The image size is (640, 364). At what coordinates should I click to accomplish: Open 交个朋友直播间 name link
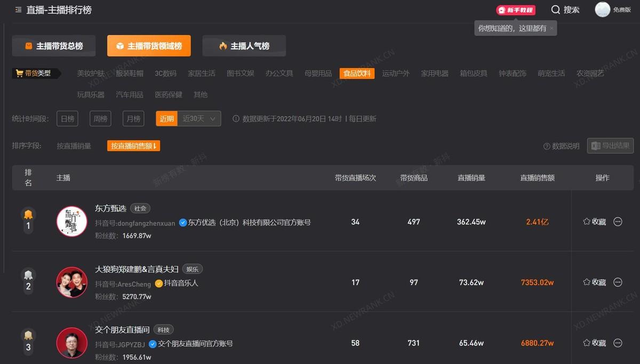pyautogui.click(x=122, y=330)
